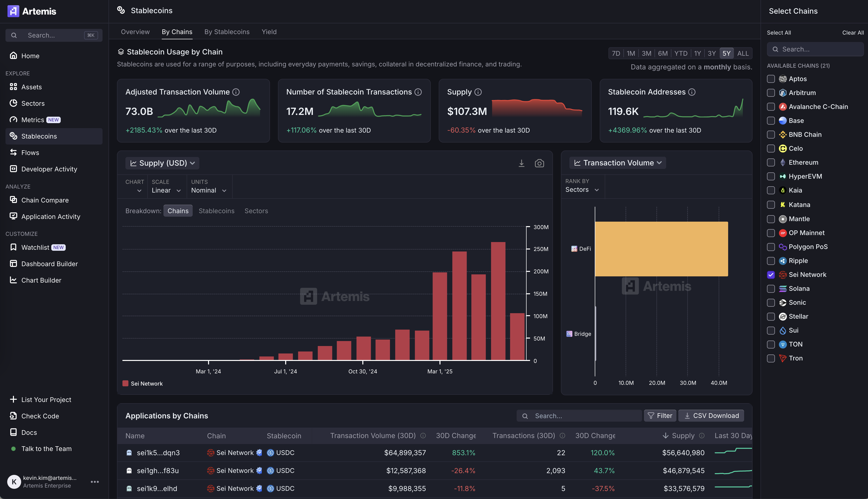Click Talk to the Team
The height and width of the screenshot is (499, 868).
coord(47,449)
